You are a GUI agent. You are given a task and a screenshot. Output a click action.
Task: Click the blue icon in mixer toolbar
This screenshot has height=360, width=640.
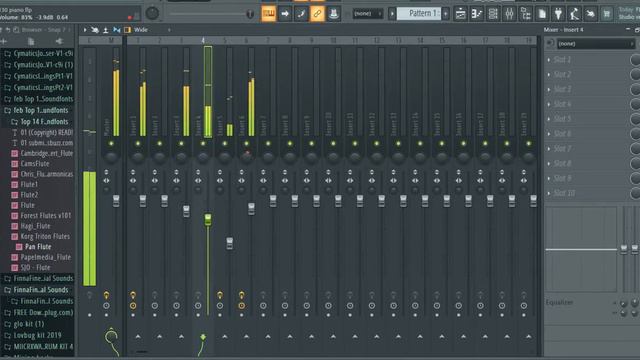pos(117,30)
